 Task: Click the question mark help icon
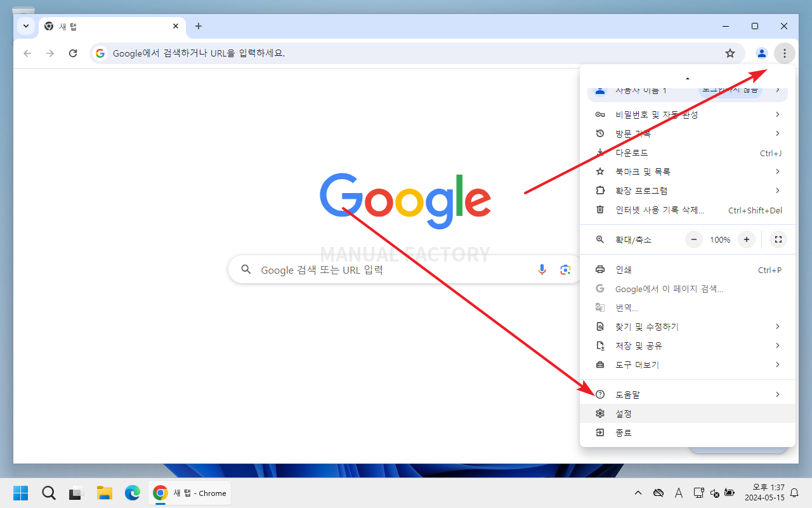[x=600, y=394]
